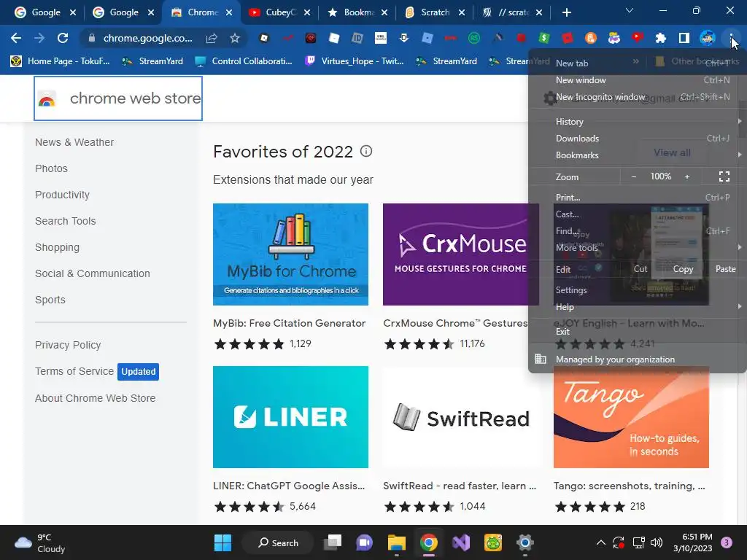This screenshot has width=747, height=560.
Task: Increase zoom with the plus button
Action: [687, 176]
